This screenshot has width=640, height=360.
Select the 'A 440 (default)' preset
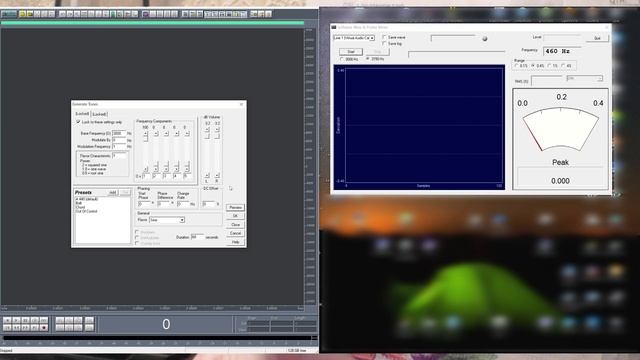87,199
